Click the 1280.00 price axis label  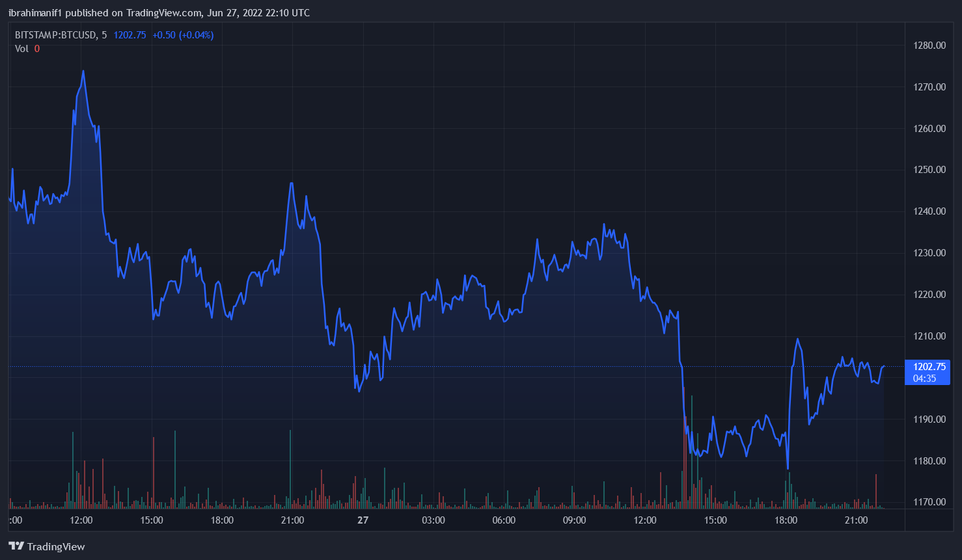click(929, 46)
